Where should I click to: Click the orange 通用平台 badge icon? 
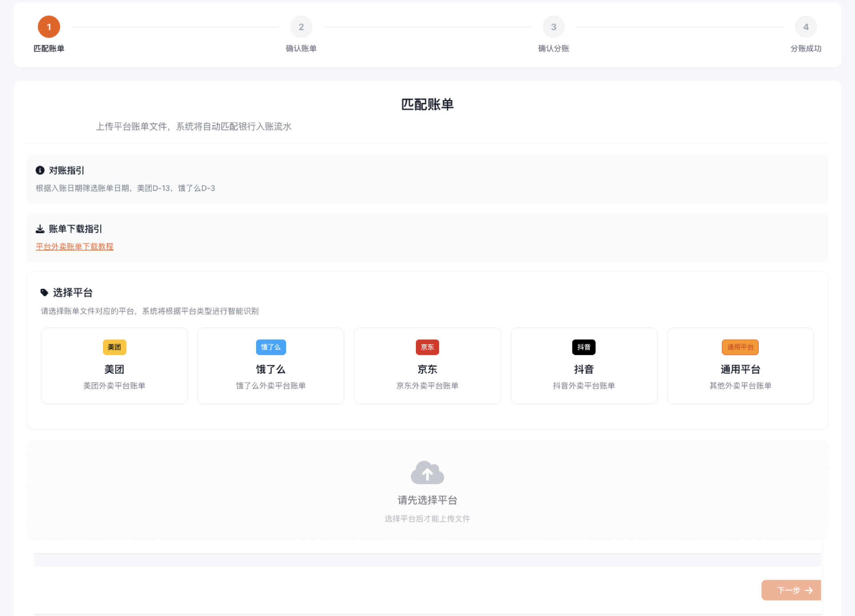pyautogui.click(x=740, y=347)
